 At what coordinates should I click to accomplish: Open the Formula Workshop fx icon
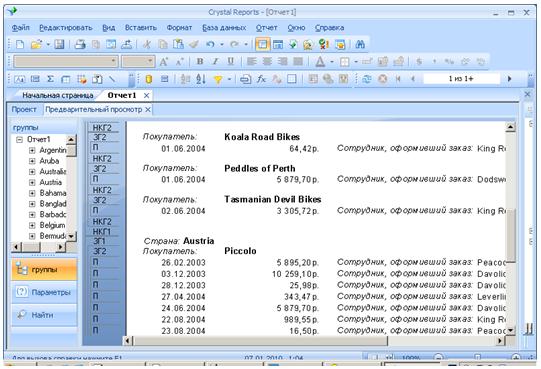click(x=261, y=79)
